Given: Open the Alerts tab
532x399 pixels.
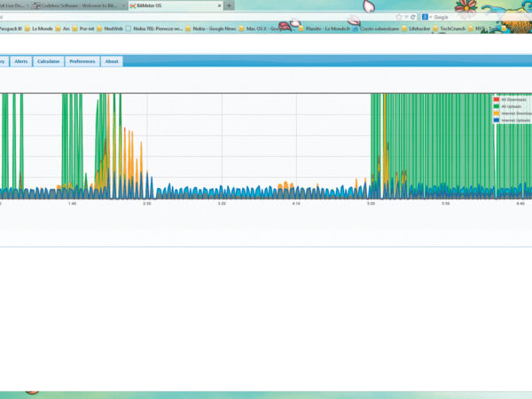Looking at the screenshot, I should coord(20,61).
